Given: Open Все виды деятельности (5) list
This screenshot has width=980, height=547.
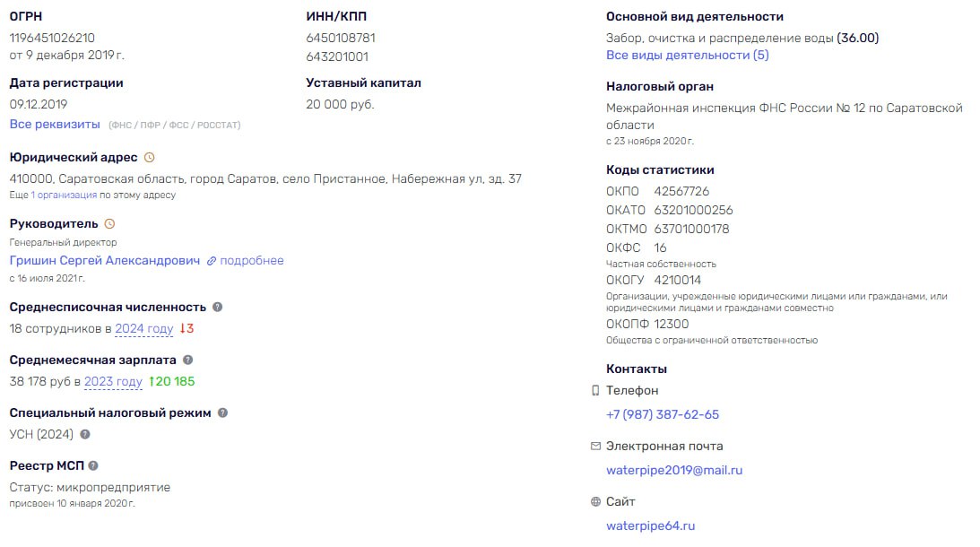Looking at the screenshot, I should click(x=688, y=55).
